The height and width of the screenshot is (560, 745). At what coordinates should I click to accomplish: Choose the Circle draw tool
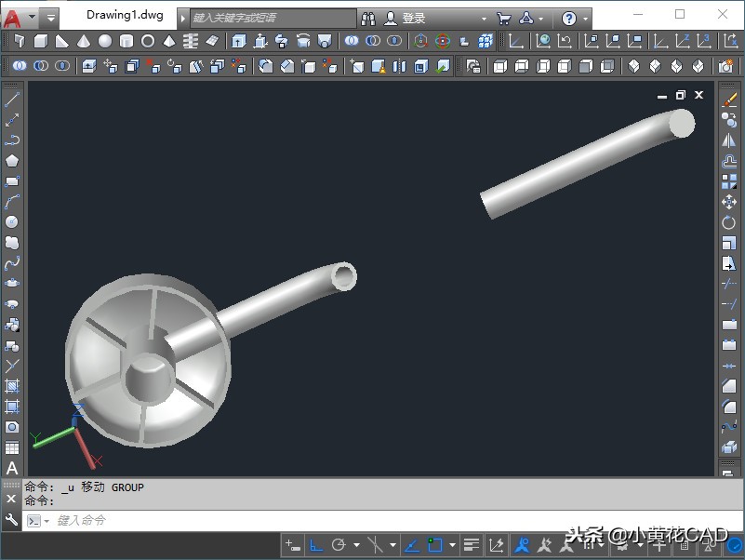tap(12, 222)
